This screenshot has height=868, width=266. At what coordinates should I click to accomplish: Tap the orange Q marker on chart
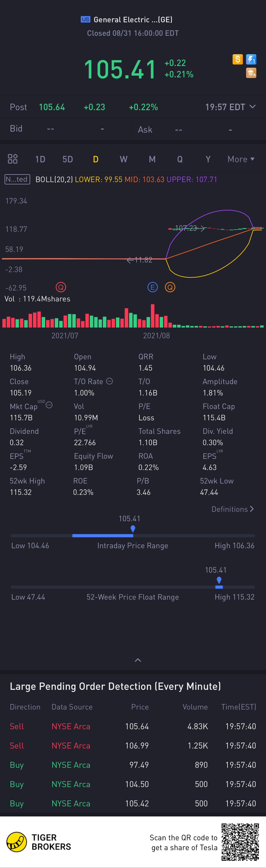click(x=170, y=287)
